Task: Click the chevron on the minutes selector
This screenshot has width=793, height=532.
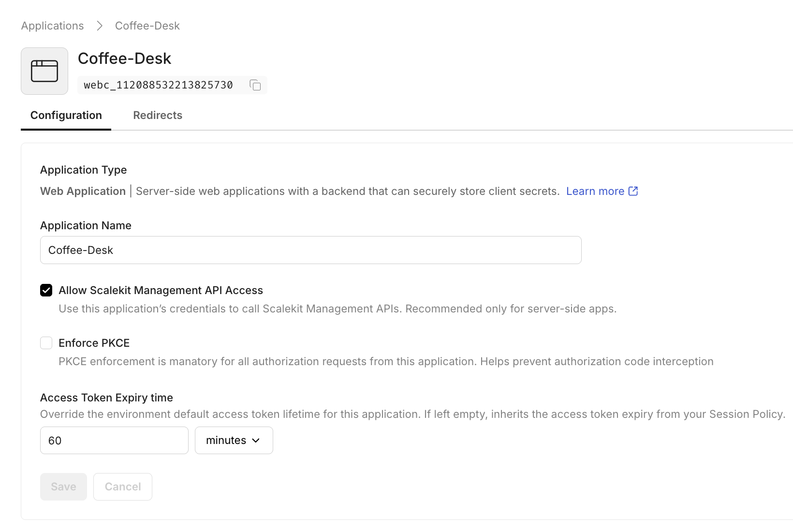Action: point(256,440)
